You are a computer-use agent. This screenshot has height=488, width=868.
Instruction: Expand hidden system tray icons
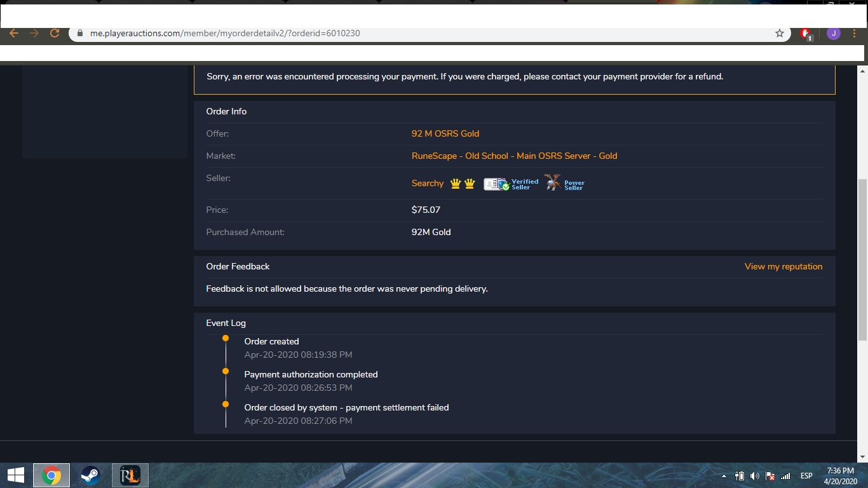pyautogui.click(x=724, y=476)
